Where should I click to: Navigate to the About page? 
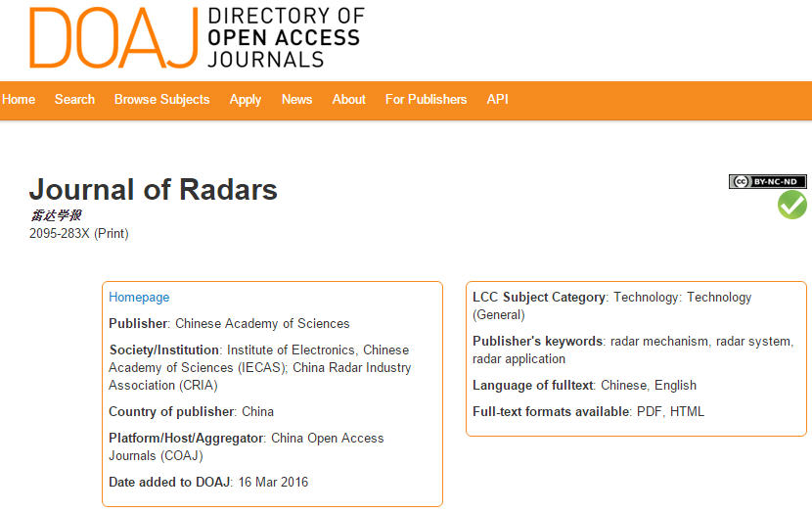(x=348, y=99)
